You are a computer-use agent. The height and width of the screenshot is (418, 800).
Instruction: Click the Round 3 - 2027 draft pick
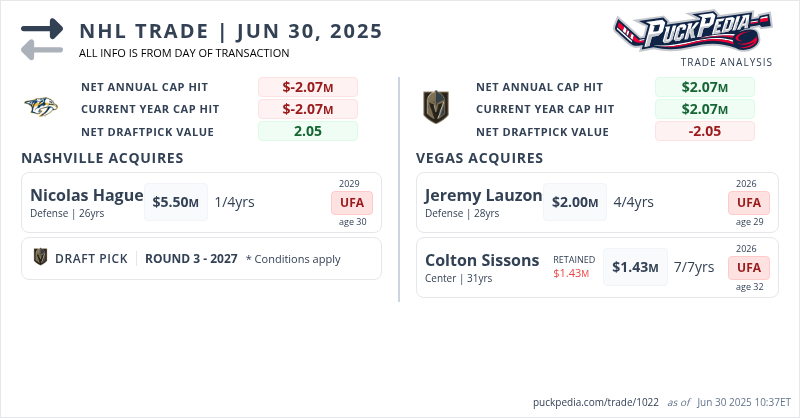191,258
